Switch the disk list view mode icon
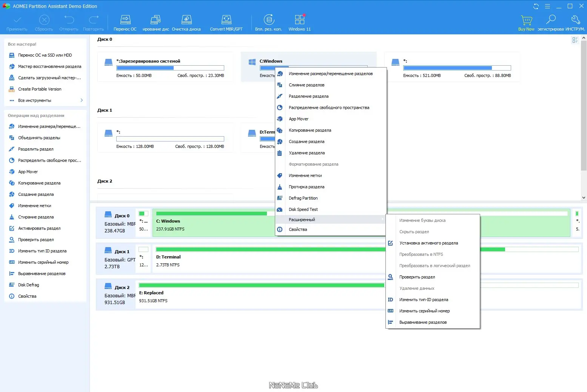This screenshot has height=392, width=587. [x=575, y=40]
